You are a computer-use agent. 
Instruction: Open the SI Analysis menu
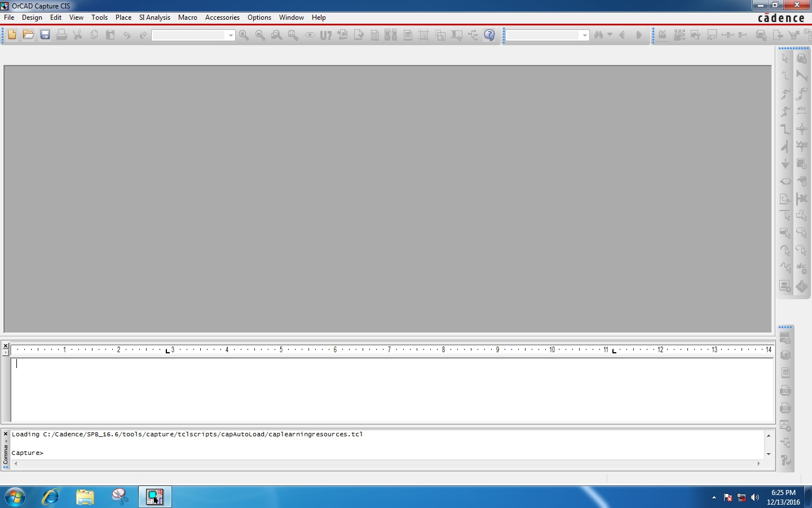155,17
